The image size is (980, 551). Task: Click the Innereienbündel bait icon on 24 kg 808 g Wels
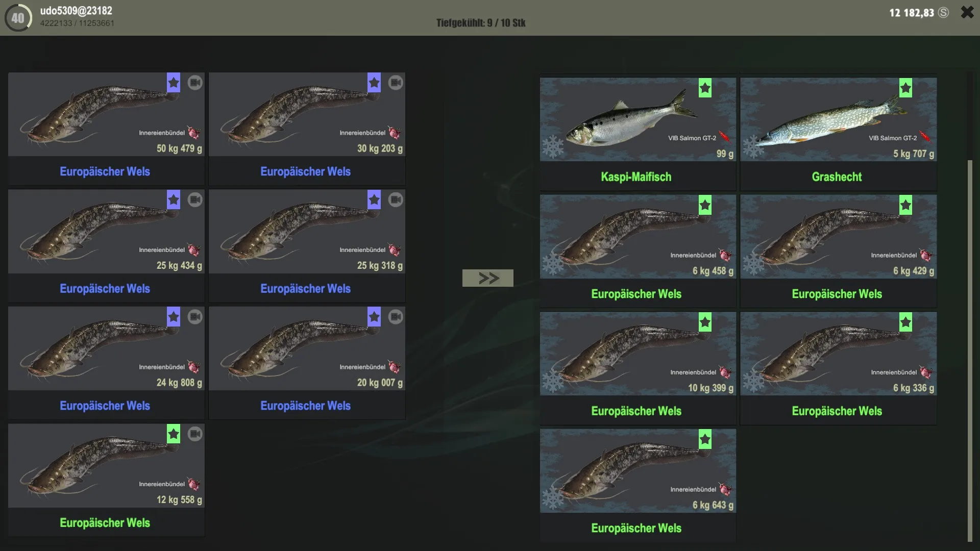click(193, 367)
